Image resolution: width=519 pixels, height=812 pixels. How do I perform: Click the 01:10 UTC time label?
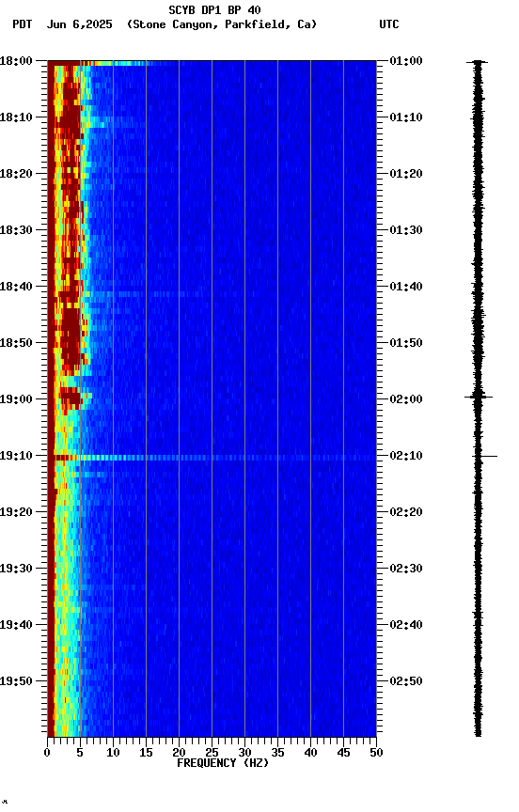(x=406, y=117)
